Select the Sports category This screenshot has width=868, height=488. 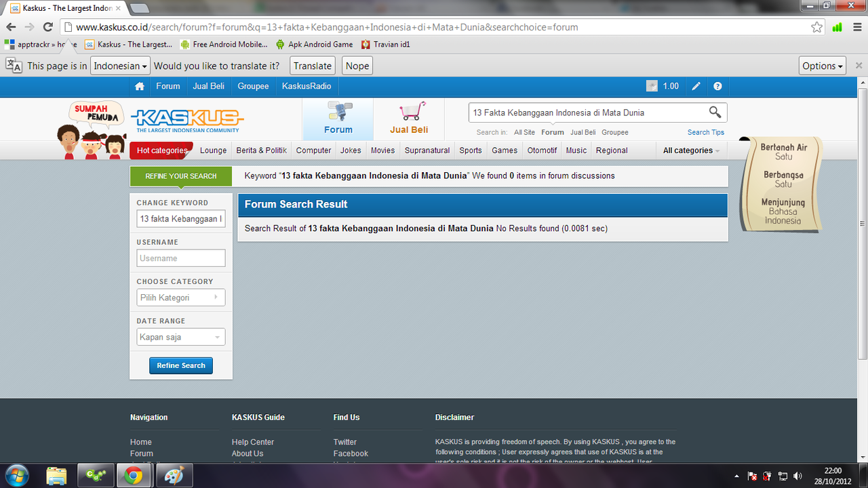click(471, 150)
